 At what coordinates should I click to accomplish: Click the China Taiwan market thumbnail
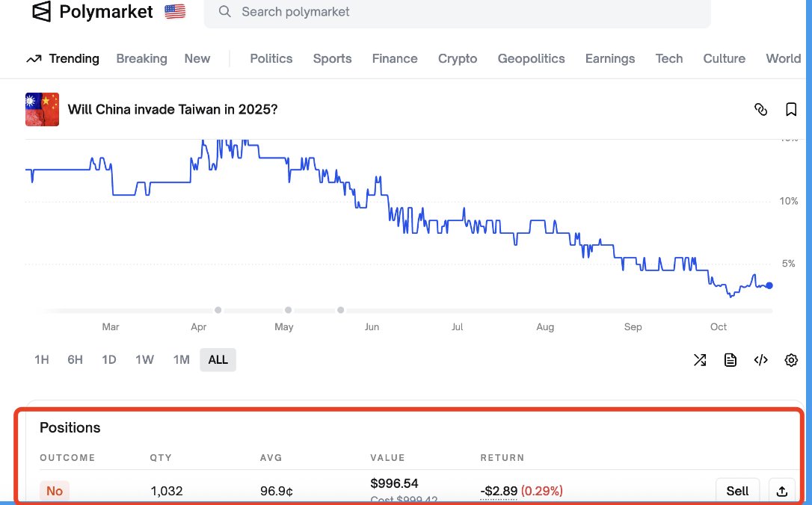click(x=42, y=110)
